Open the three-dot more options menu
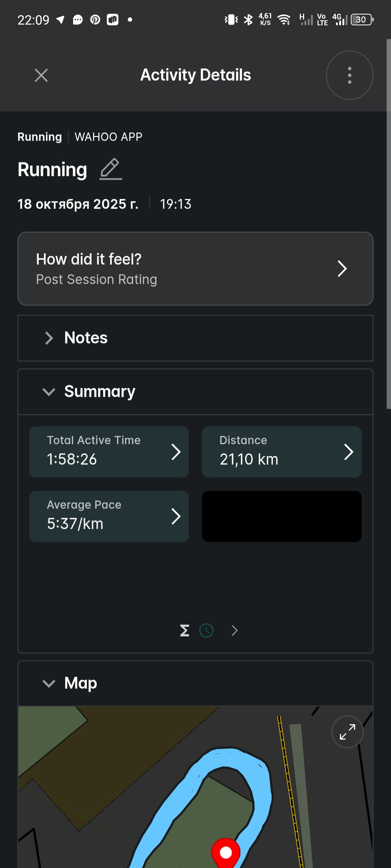The width and height of the screenshot is (391, 868). tap(349, 75)
